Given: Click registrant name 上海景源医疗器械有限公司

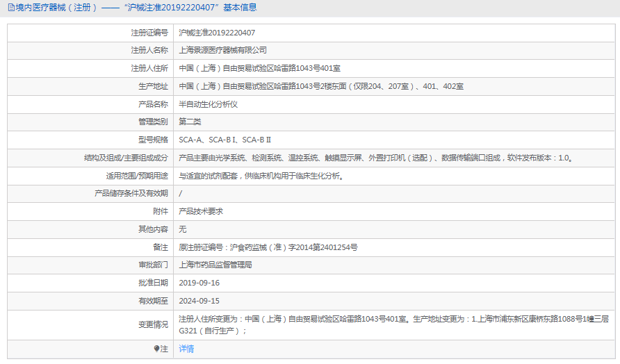Looking at the screenshot, I should pyautogui.click(x=222, y=50).
